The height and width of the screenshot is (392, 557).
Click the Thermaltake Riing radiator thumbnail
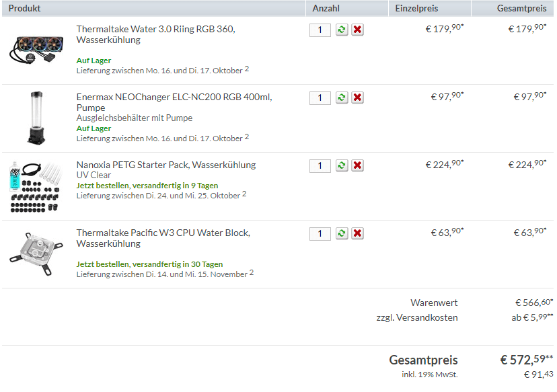click(x=36, y=50)
